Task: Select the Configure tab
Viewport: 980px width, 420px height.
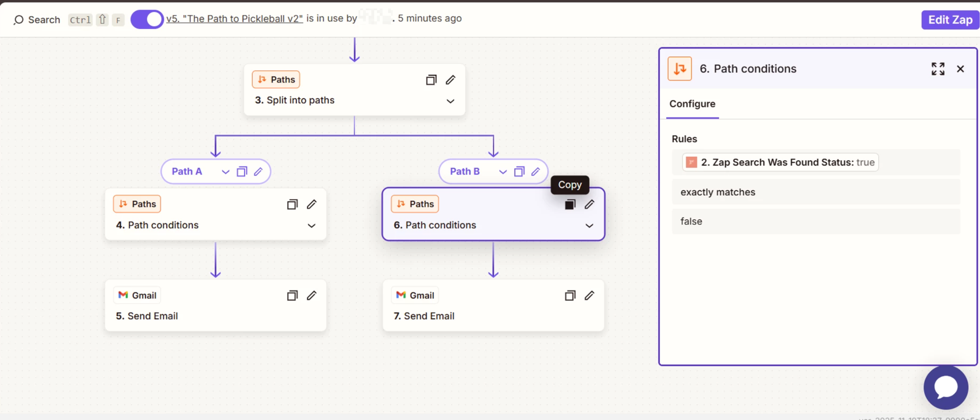Action: pyautogui.click(x=692, y=104)
